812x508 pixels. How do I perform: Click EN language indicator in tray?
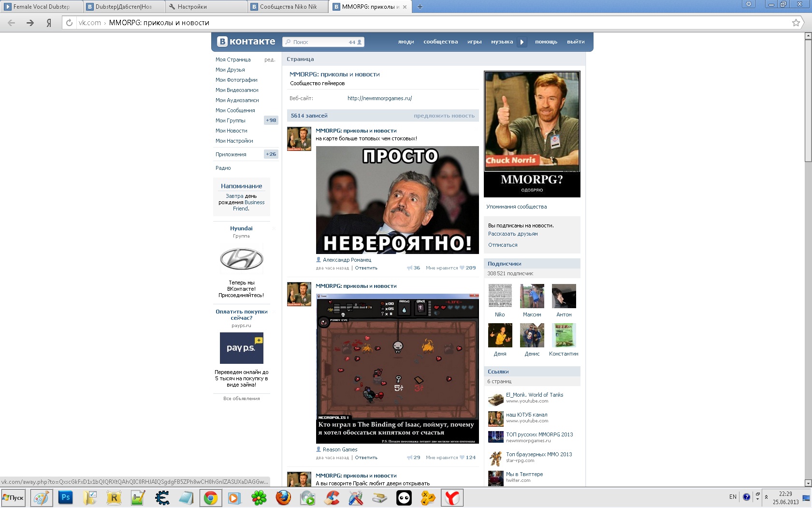[733, 497]
